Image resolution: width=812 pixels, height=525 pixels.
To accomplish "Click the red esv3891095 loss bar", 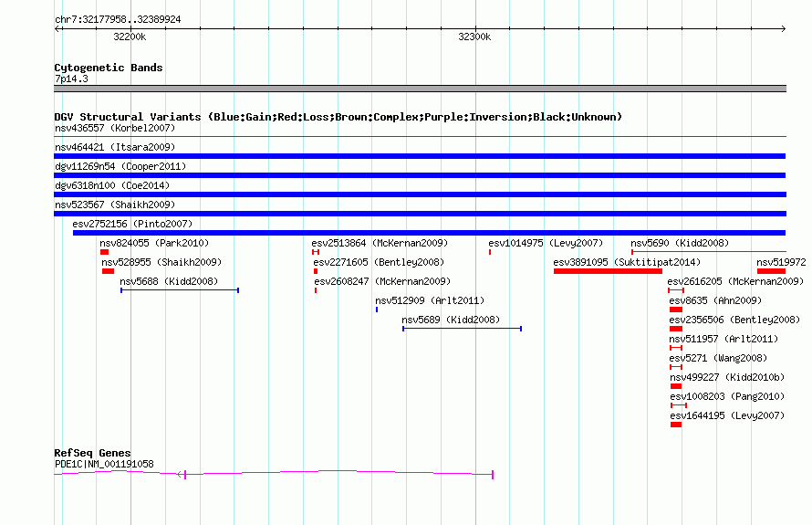I will point(608,271).
